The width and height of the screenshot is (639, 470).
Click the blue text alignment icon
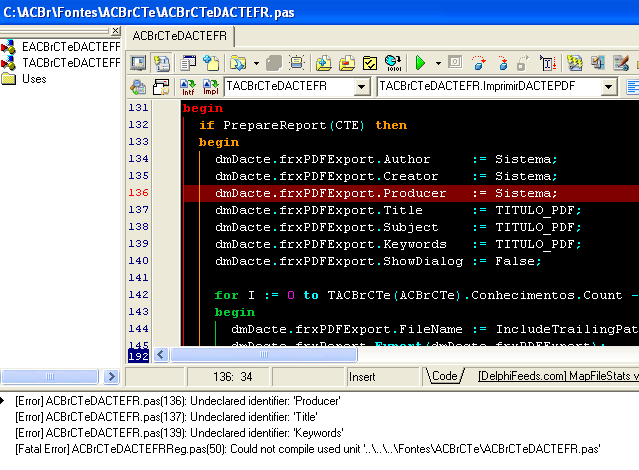(x=632, y=87)
